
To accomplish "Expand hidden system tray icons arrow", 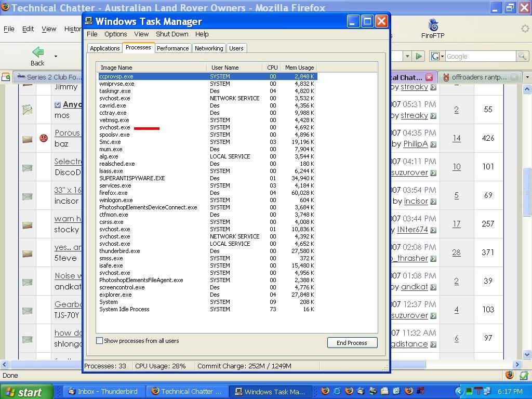I will [x=459, y=391].
